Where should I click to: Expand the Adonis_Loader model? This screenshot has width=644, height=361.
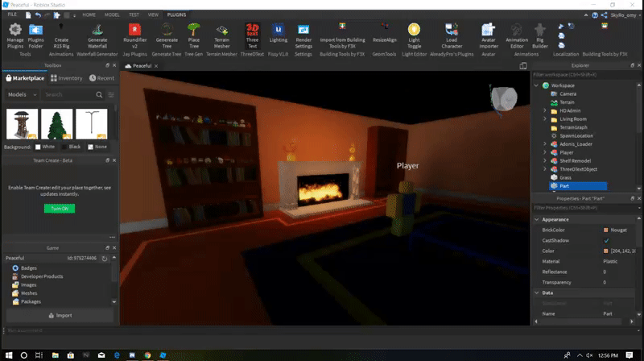[545, 144]
